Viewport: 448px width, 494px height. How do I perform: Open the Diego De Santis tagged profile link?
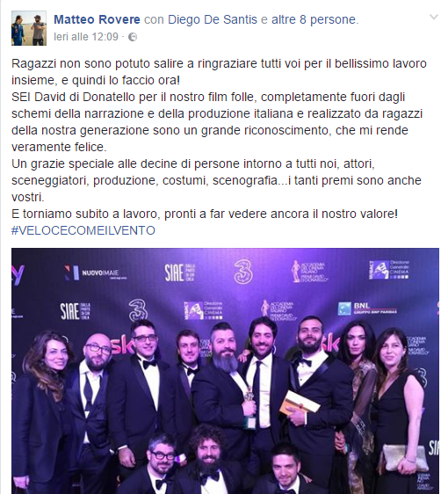click(x=213, y=19)
